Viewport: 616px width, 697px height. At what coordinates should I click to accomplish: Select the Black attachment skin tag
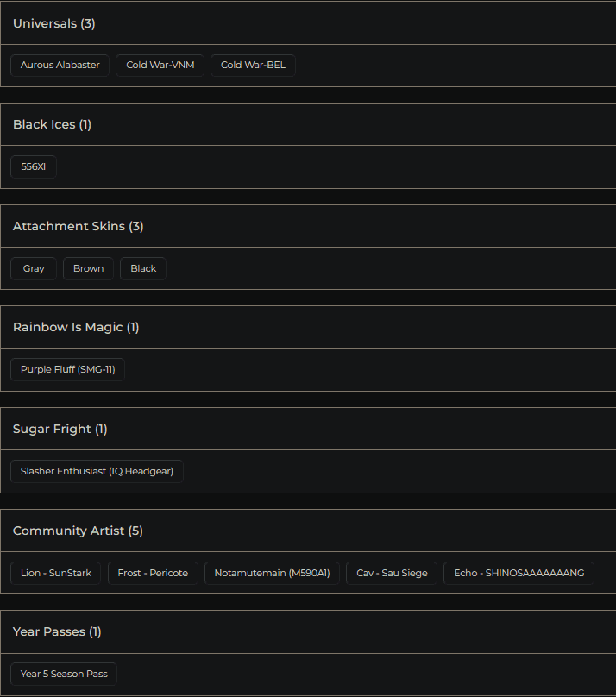143,268
